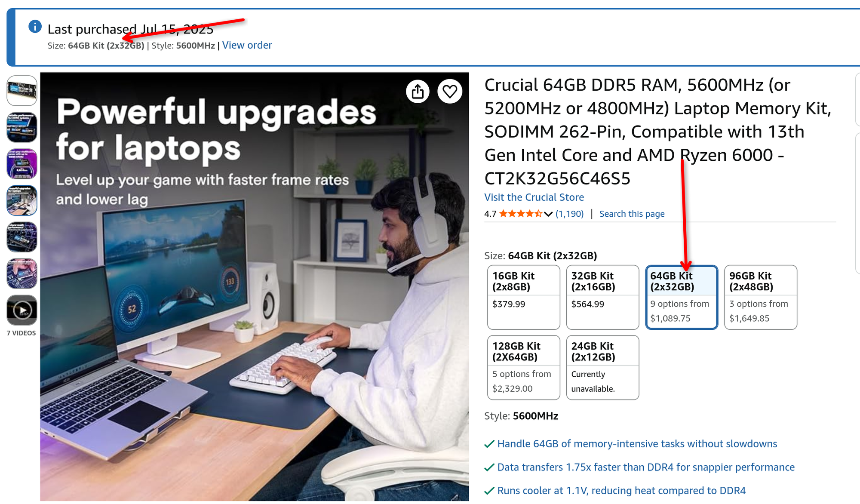Select the fourth gamer-at-desk thumbnail
Screen dimensions: 860x504
[22, 200]
